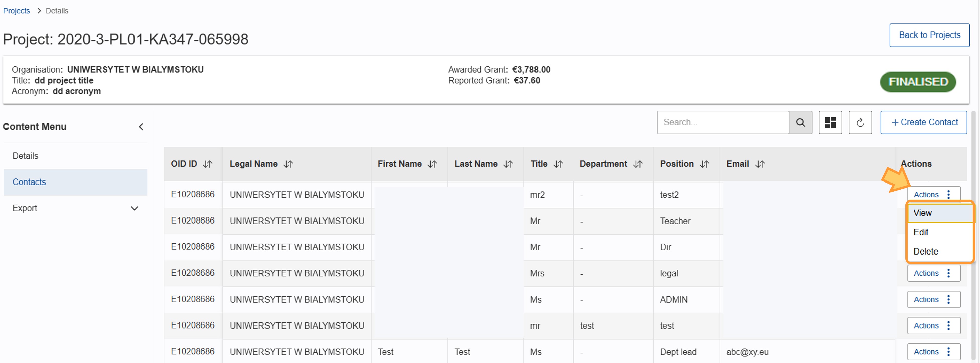Collapse the Content Menu panel
Viewport: 980px width, 363px height.
[x=141, y=126]
